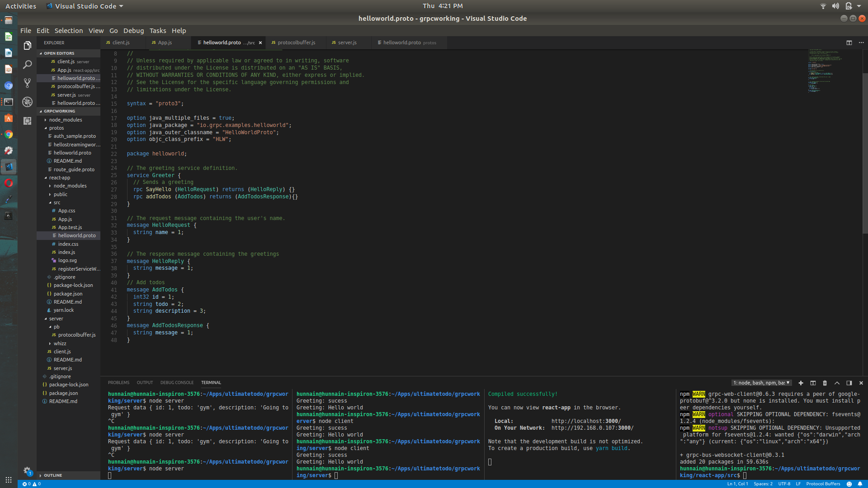
Task: Maximize the terminal panel with the chevron
Action: pos(837,383)
